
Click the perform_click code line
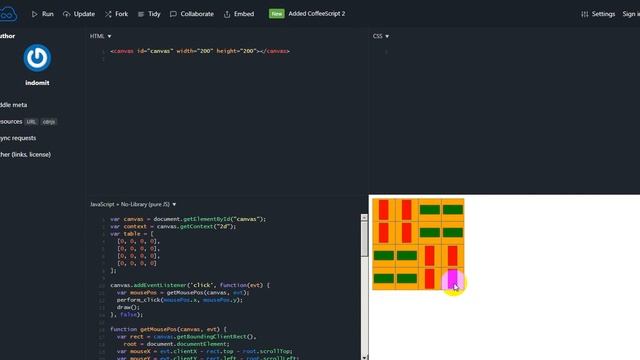click(x=180, y=300)
